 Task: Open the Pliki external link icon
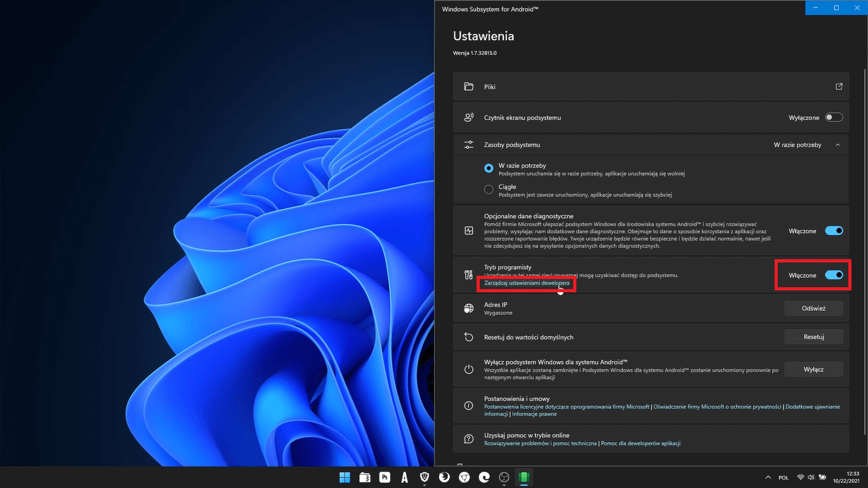[x=839, y=86]
